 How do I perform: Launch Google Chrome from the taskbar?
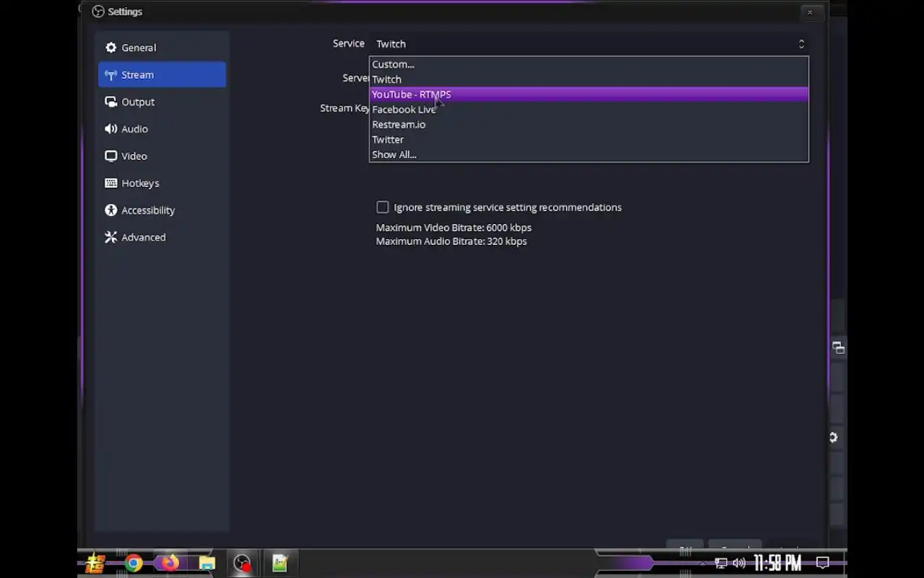134,563
